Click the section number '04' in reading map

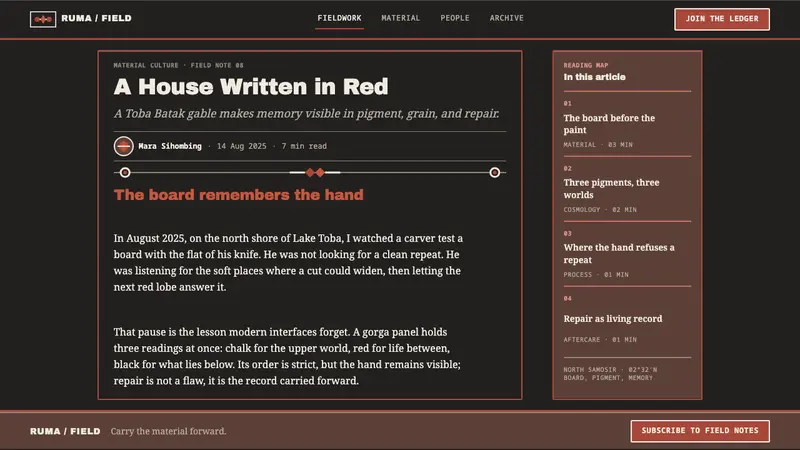(567, 298)
